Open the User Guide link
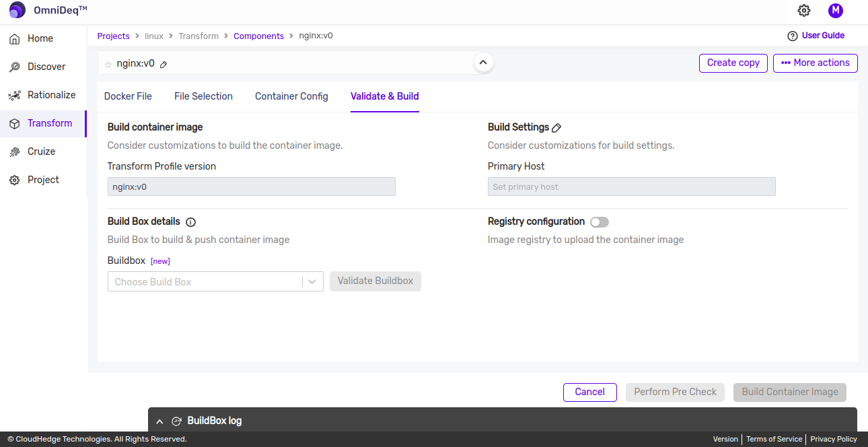 (x=823, y=36)
